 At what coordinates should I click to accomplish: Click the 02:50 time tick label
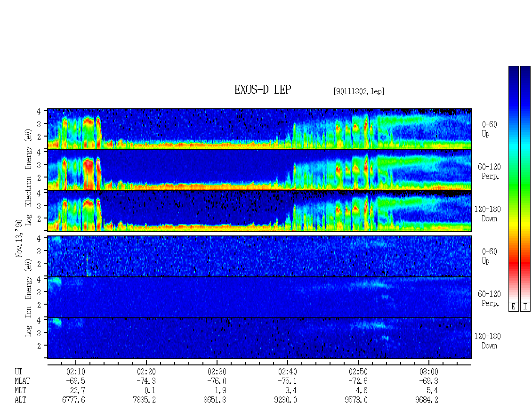[358, 372]
